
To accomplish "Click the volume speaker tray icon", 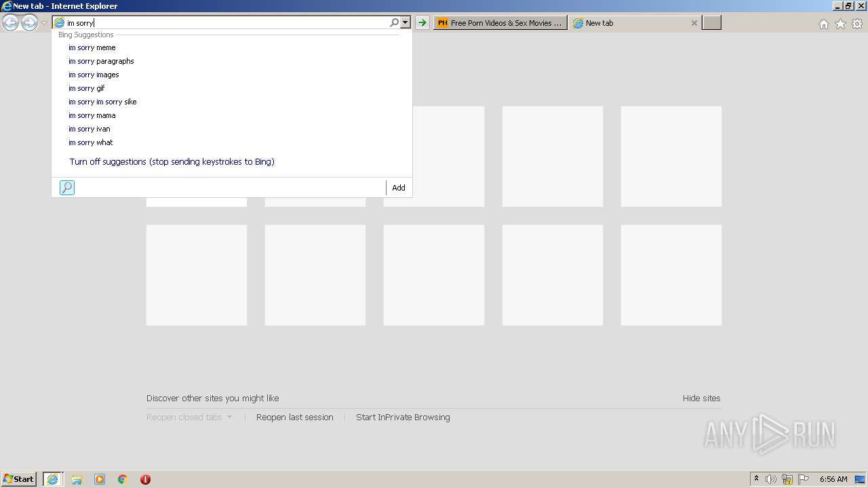I will 771,479.
